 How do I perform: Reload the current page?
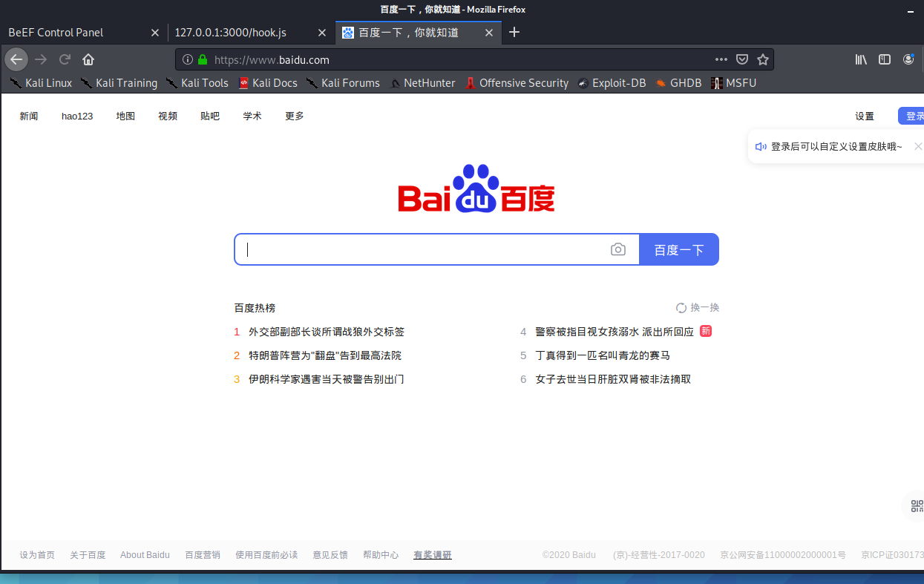pyautogui.click(x=65, y=59)
